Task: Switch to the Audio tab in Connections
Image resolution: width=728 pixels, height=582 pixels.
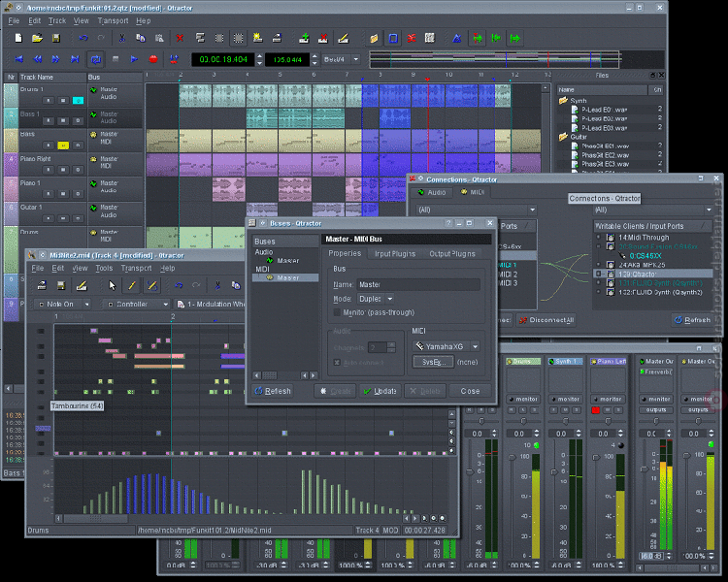Action: click(x=432, y=192)
